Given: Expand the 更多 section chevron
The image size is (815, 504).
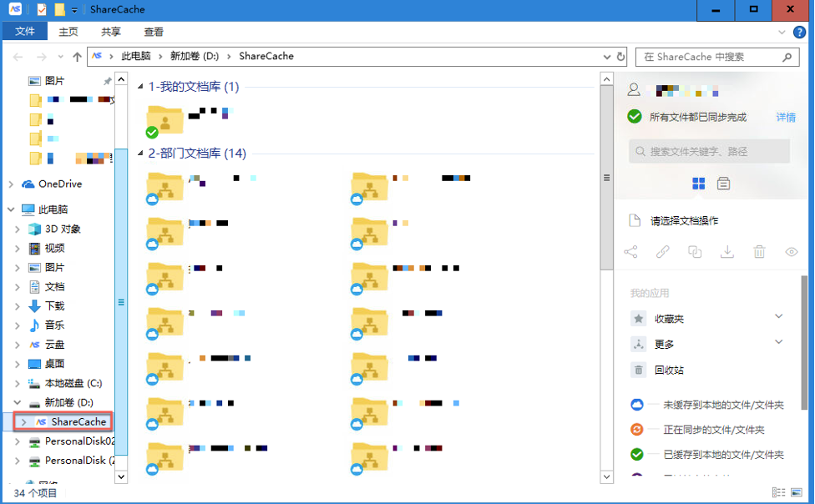Looking at the screenshot, I should (x=778, y=342).
